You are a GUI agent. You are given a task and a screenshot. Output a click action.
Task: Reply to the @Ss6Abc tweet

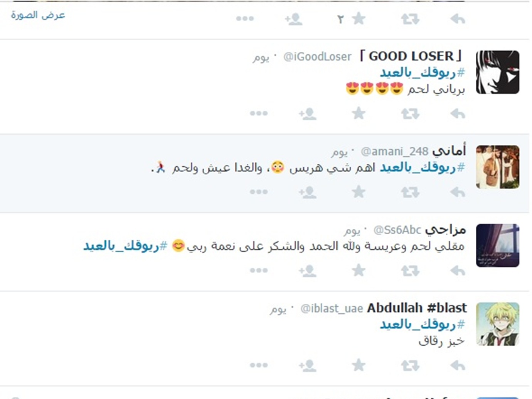458,271
